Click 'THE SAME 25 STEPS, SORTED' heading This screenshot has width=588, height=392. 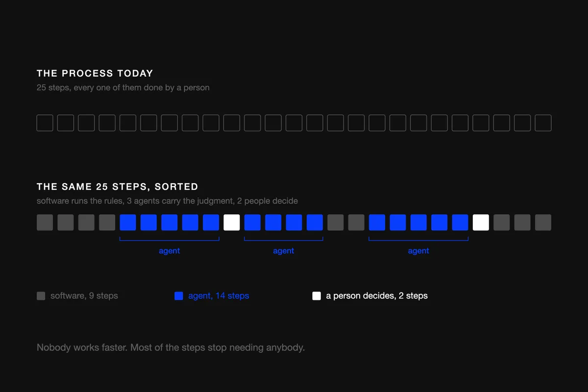118,187
